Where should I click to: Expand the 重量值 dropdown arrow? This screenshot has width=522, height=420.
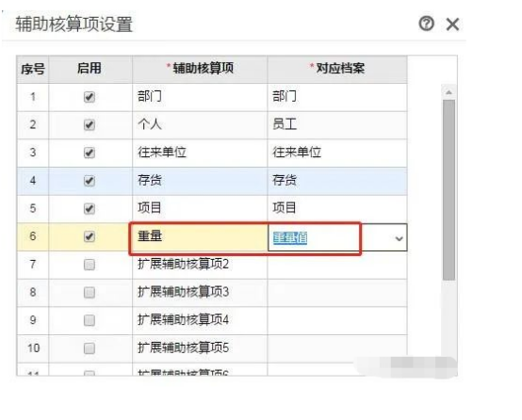click(x=399, y=238)
